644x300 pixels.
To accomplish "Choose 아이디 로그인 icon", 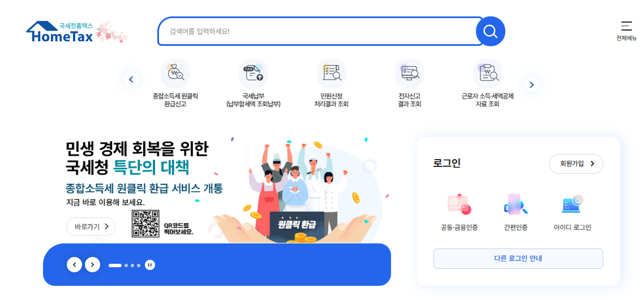I will [x=573, y=205].
